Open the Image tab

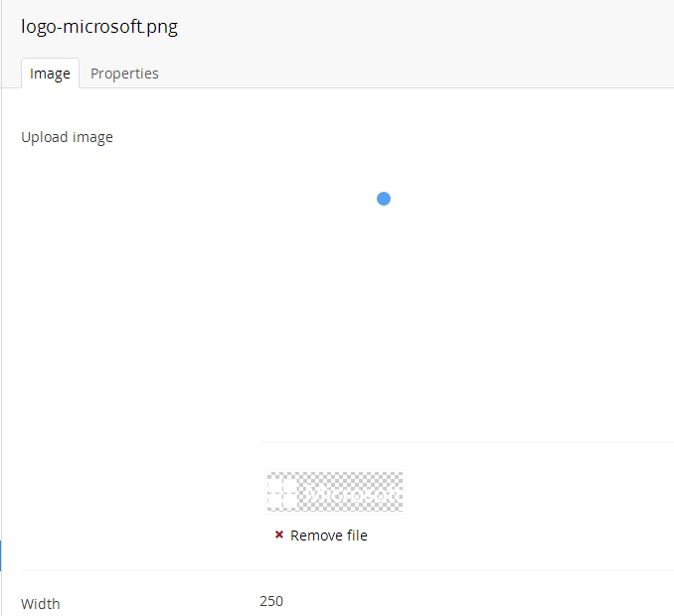(x=50, y=74)
